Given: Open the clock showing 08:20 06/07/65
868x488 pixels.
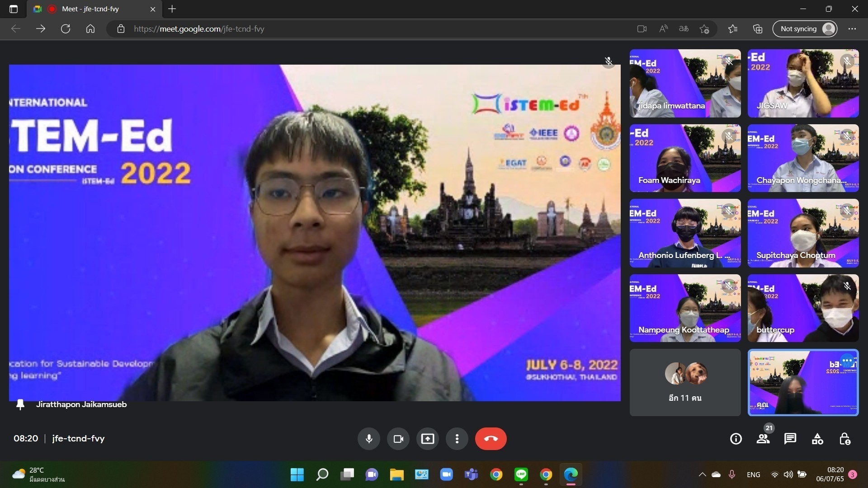Looking at the screenshot, I should point(830,474).
